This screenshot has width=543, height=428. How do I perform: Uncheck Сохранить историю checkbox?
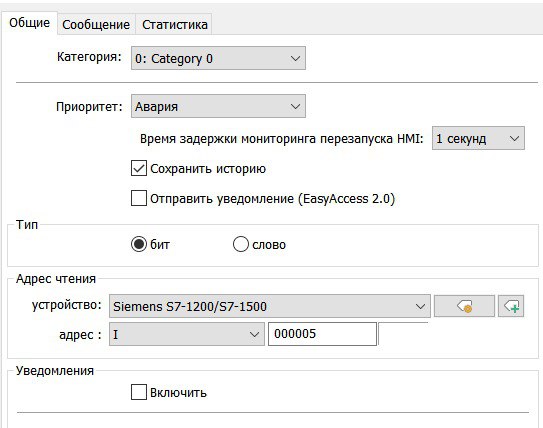click(x=139, y=168)
